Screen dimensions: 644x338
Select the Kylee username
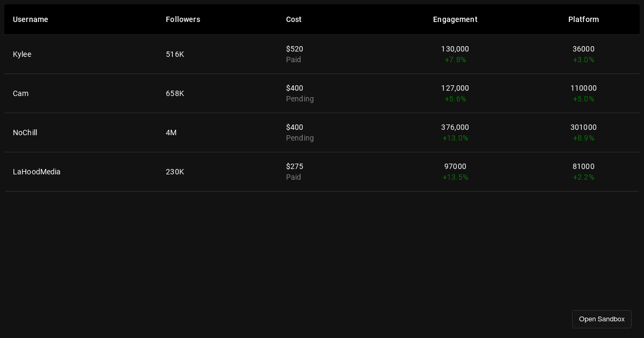(x=22, y=54)
